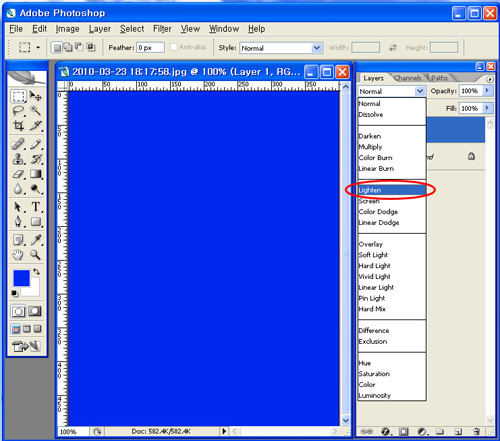
Task: Select the Move tool
Action: click(35, 96)
